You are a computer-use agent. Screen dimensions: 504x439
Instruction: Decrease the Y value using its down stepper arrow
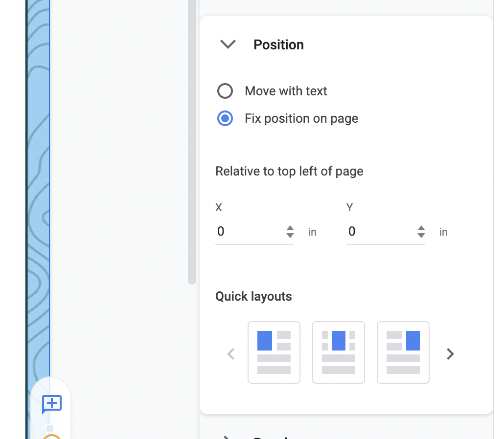421,235
